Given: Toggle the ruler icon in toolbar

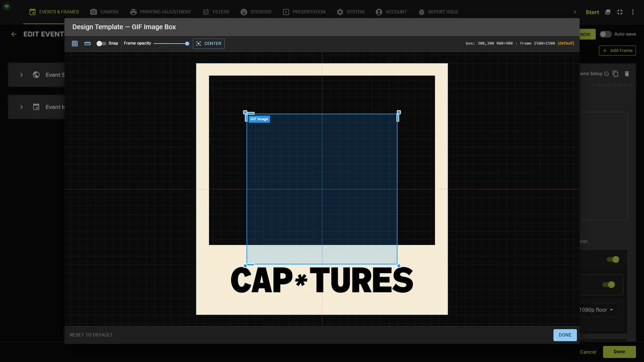Looking at the screenshot, I should pyautogui.click(x=87, y=43).
